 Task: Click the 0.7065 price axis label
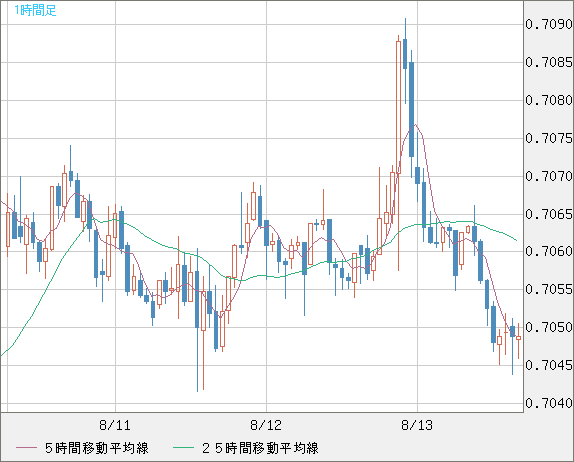[x=549, y=214]
